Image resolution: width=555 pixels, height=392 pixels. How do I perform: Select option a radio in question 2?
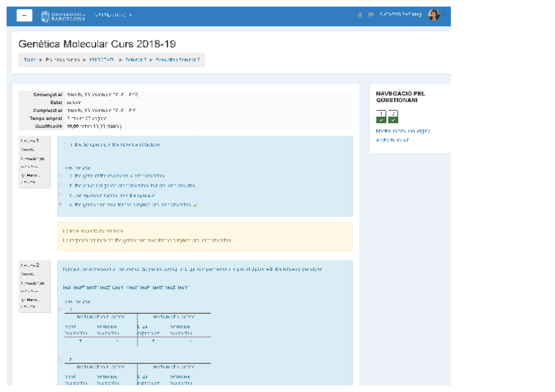click(60, 309)
